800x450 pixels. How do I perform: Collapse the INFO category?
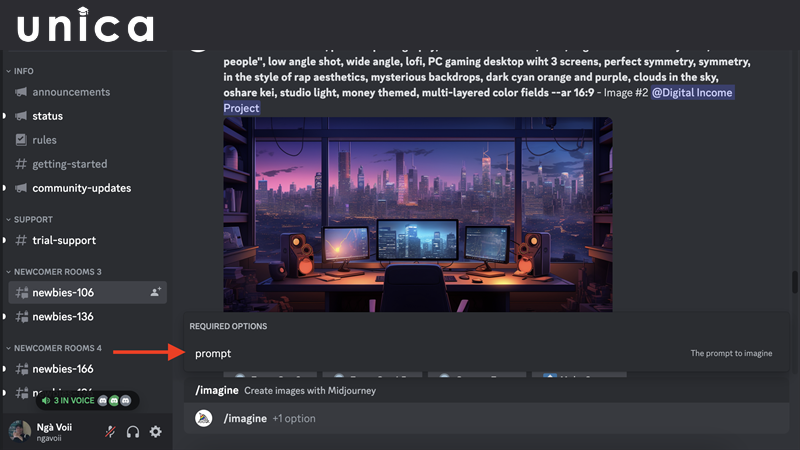click(x=20, y=71)
